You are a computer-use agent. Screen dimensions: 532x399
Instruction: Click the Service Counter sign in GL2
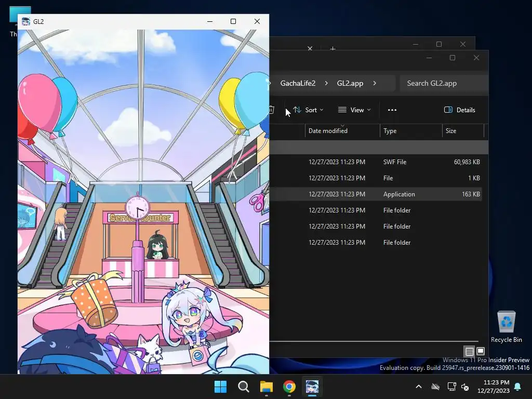pyautogui.click(x=140, y=218)
